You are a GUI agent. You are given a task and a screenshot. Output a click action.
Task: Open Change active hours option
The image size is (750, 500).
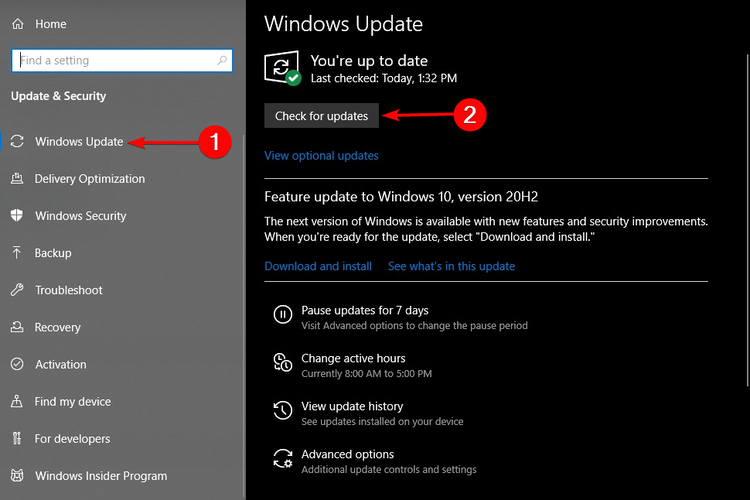pos(353,358)
